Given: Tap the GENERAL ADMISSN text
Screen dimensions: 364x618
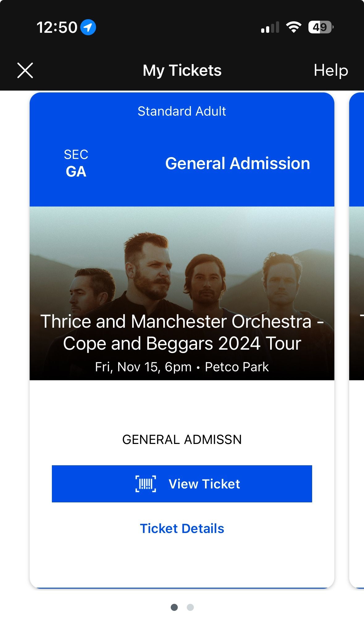Looking at the screenshot, I should (182, 439).
